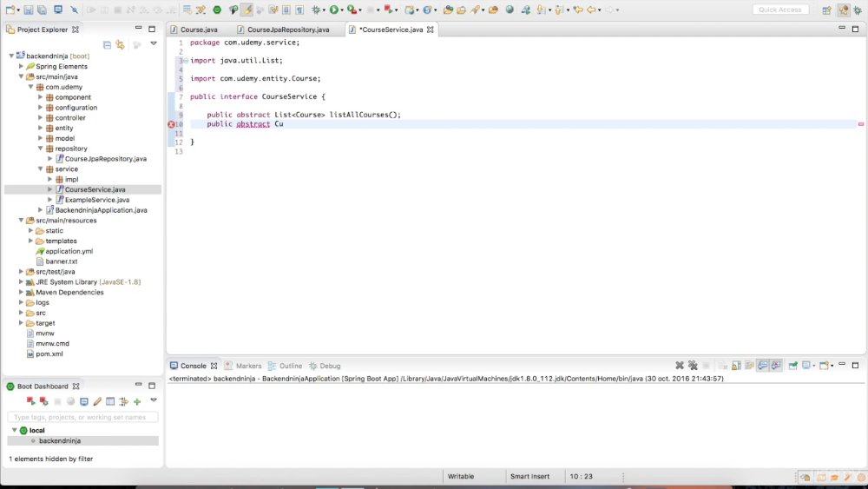Screen dimensions: 868x489
Task: Click the Debug bug icon in the main toolbar
Action: click(316, 10)
